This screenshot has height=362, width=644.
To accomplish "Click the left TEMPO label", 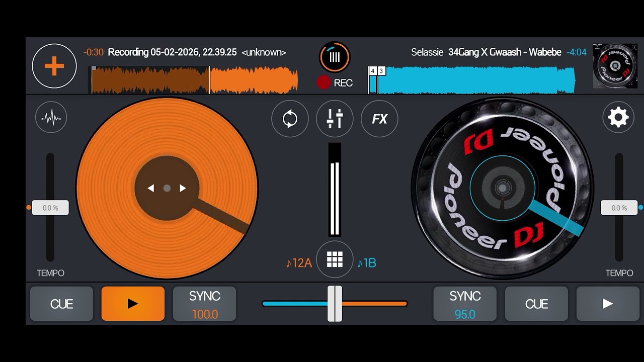I will 50,273.
